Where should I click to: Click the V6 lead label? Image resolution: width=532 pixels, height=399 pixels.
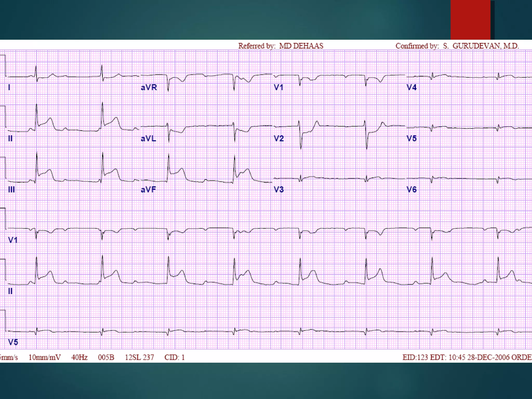411,190
